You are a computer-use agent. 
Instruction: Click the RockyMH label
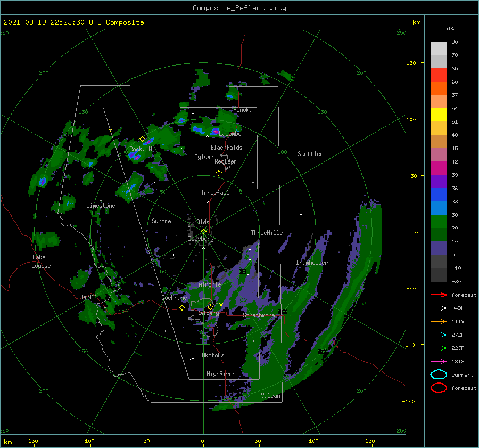point(141,149)
